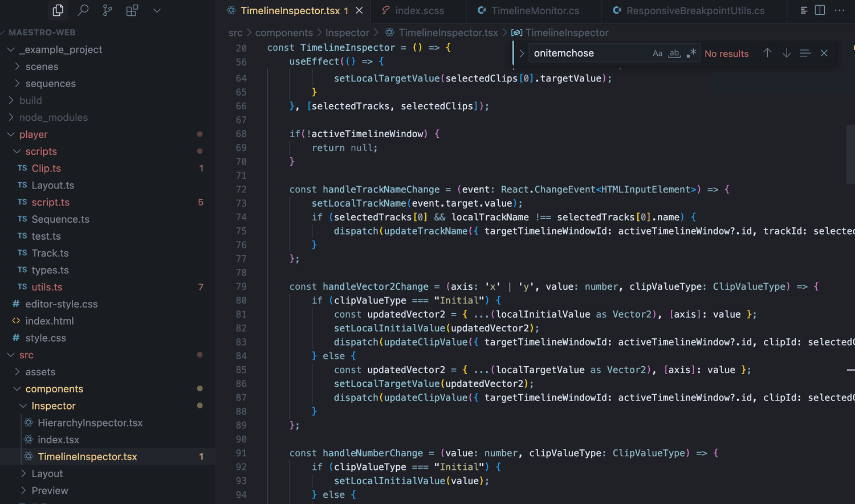Image resolution: width=855 pixels, height=504 pixels.
Task: Open the Source Control view icon
Action: [108, 10]
